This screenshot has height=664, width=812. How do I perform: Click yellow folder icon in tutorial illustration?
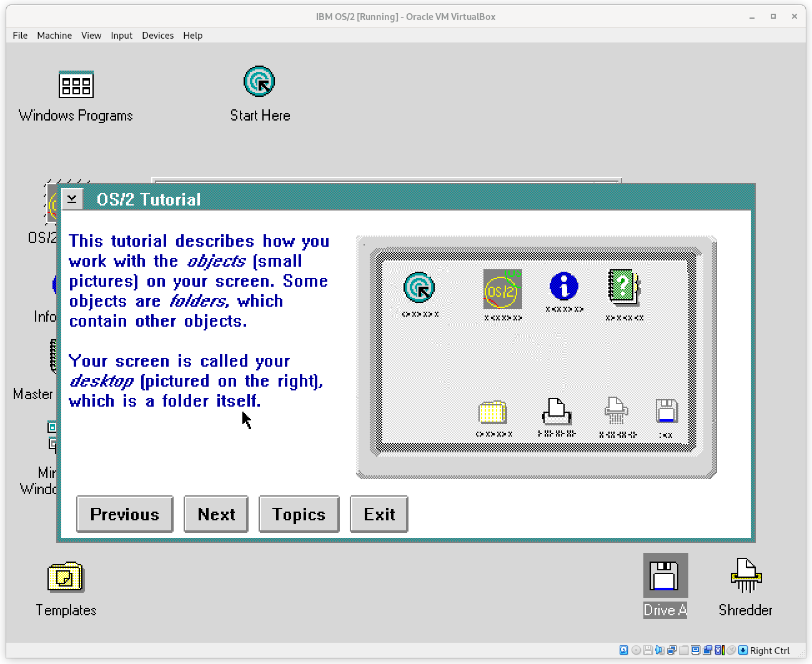493,412
